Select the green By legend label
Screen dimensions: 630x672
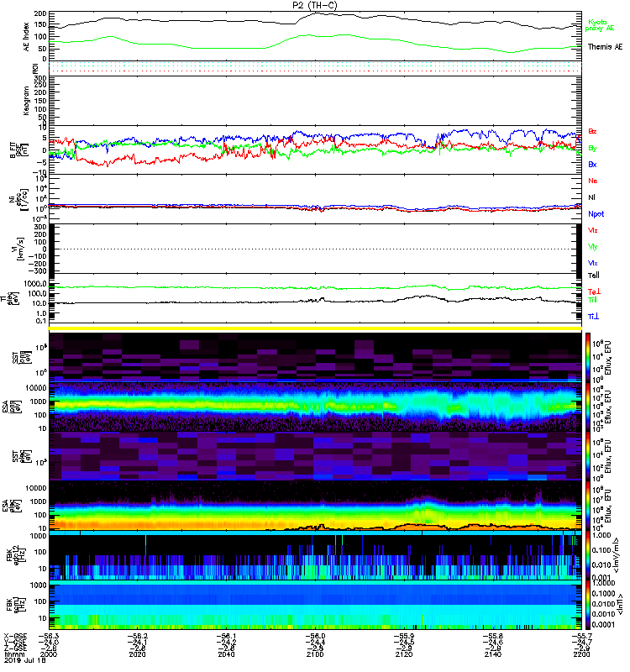coord(592,149)
